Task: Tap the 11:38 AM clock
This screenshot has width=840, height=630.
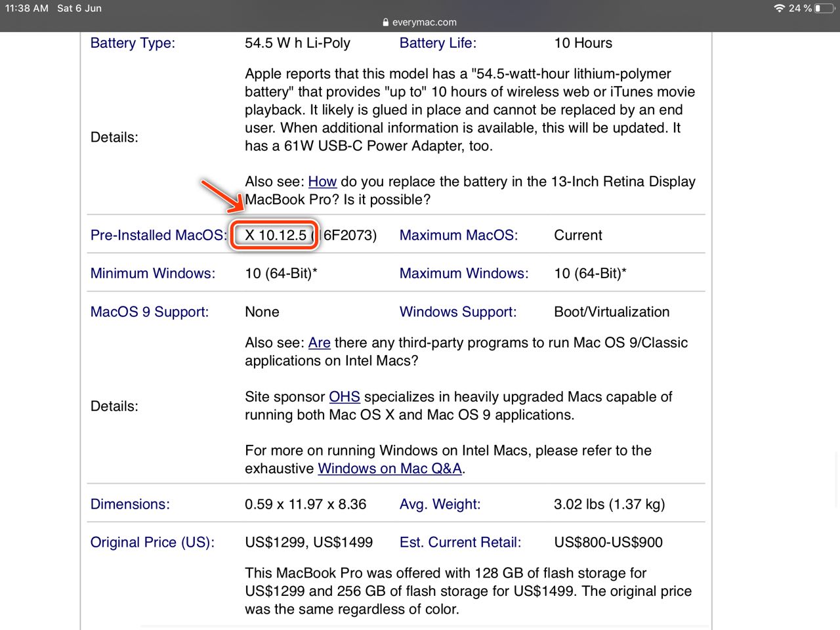Action: pos(27,8)
